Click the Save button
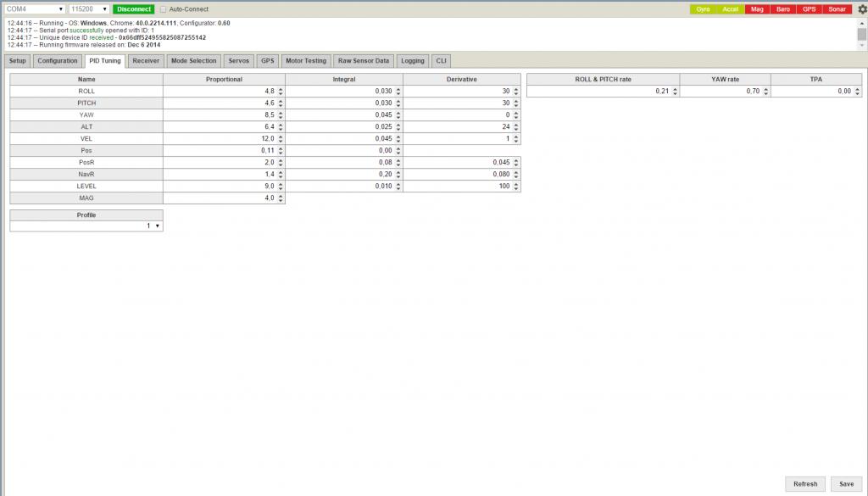The image size is (868, 496). click(846, 484)
